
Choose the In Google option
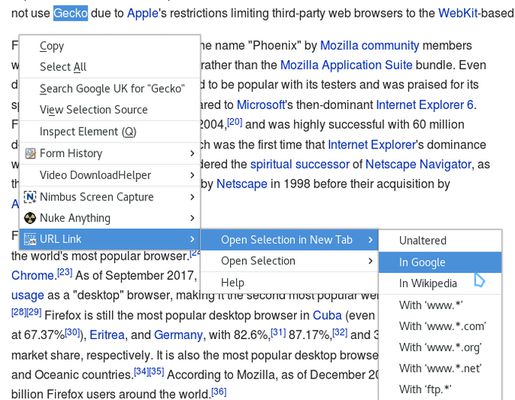pos(440,262)
